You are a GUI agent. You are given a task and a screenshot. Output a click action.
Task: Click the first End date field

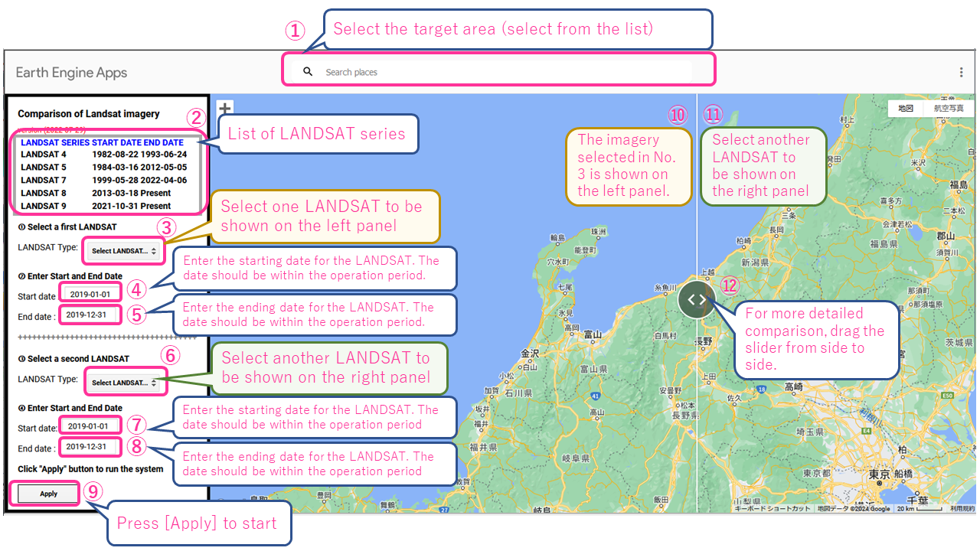(91, 315)
